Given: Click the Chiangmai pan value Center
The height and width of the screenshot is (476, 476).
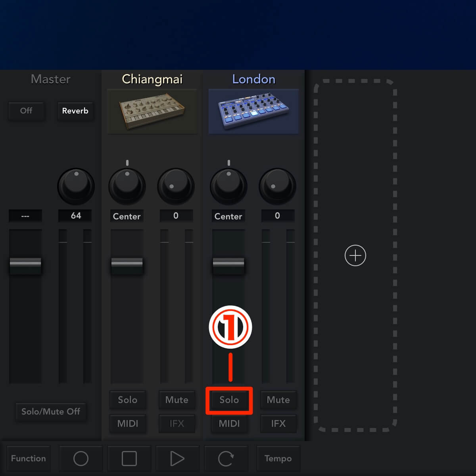Looking at the screenshot, I should (127, 216).
